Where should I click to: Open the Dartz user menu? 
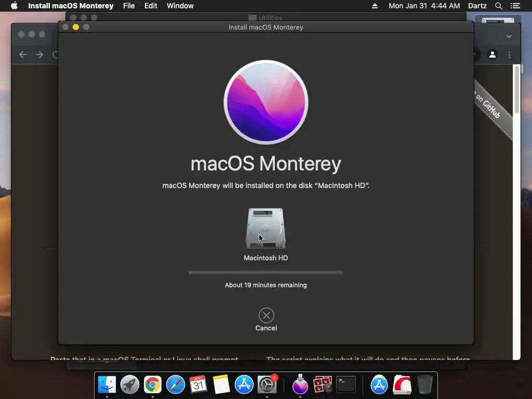coord(477,6)
